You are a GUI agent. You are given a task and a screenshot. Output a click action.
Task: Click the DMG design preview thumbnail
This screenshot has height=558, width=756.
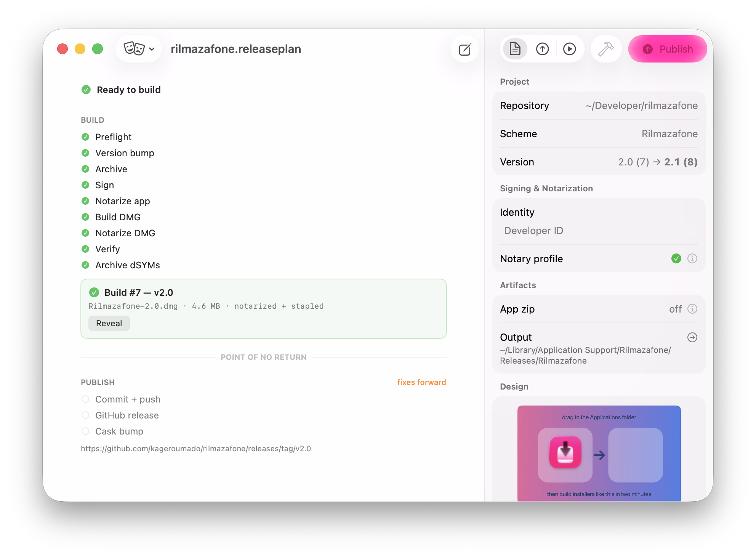[599, 453]
